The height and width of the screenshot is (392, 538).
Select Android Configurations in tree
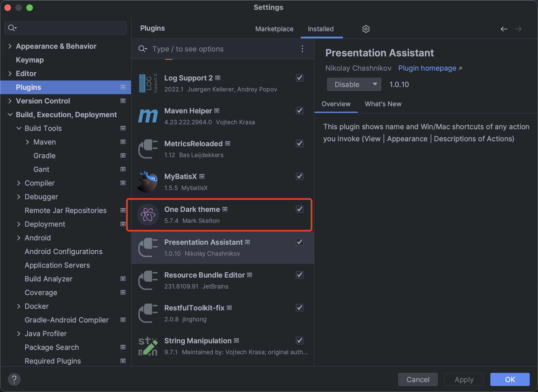coord(64,251)
